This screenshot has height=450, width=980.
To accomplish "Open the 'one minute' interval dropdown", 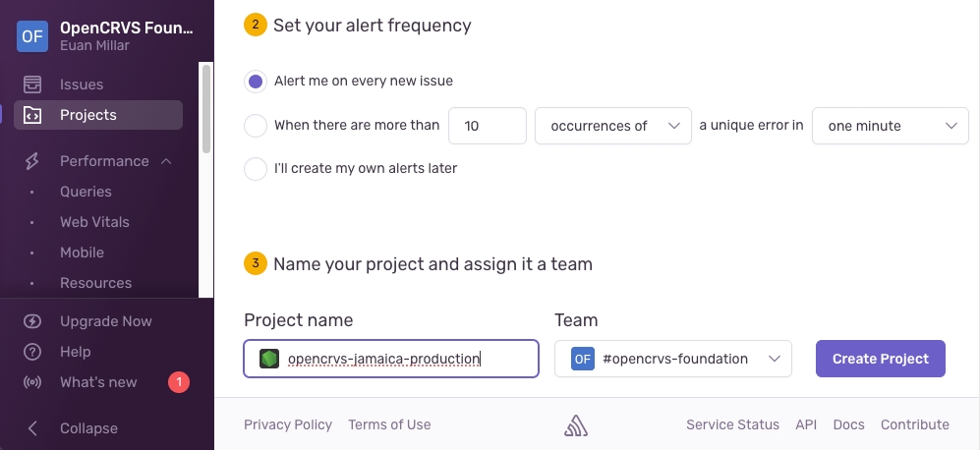I will click(x=890, y=126).
